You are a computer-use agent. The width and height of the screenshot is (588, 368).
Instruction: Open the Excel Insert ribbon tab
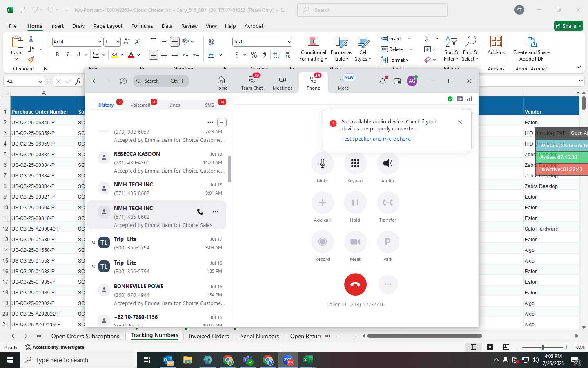point(57,26)
